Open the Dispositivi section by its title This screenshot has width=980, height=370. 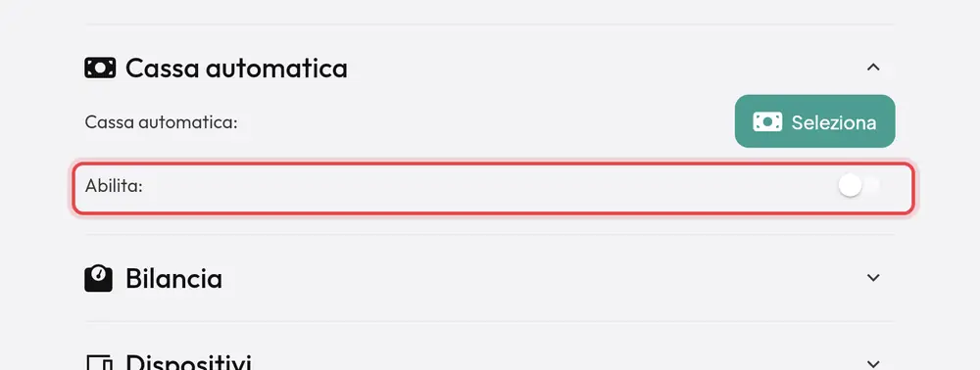[x=188, y=363]
